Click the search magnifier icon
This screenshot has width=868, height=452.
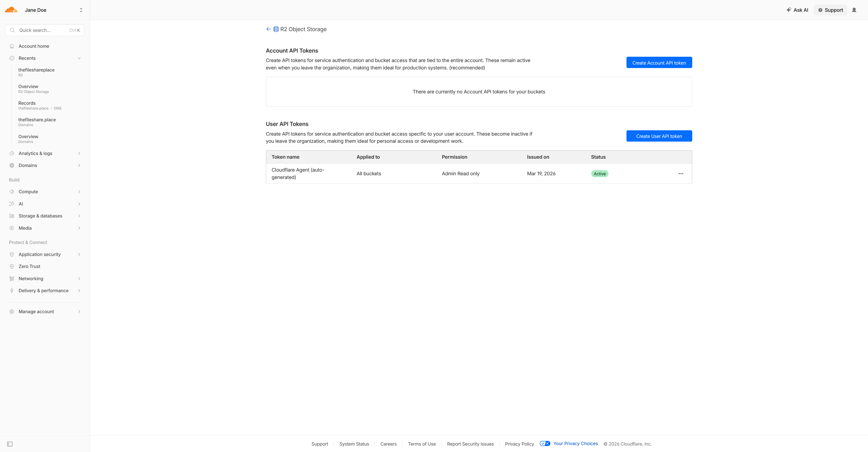click(12, 30)
